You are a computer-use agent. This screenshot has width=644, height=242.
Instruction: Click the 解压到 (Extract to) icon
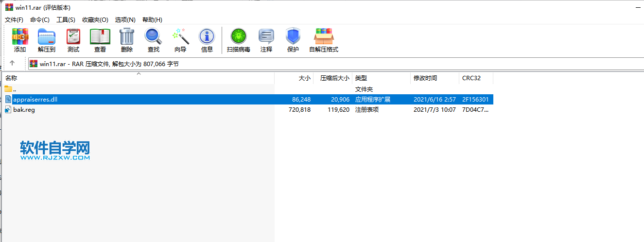(47, 40)
